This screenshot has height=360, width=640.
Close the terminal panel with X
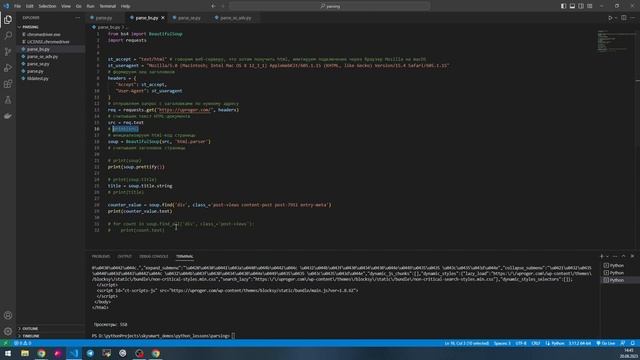click(x=632, y=256)
